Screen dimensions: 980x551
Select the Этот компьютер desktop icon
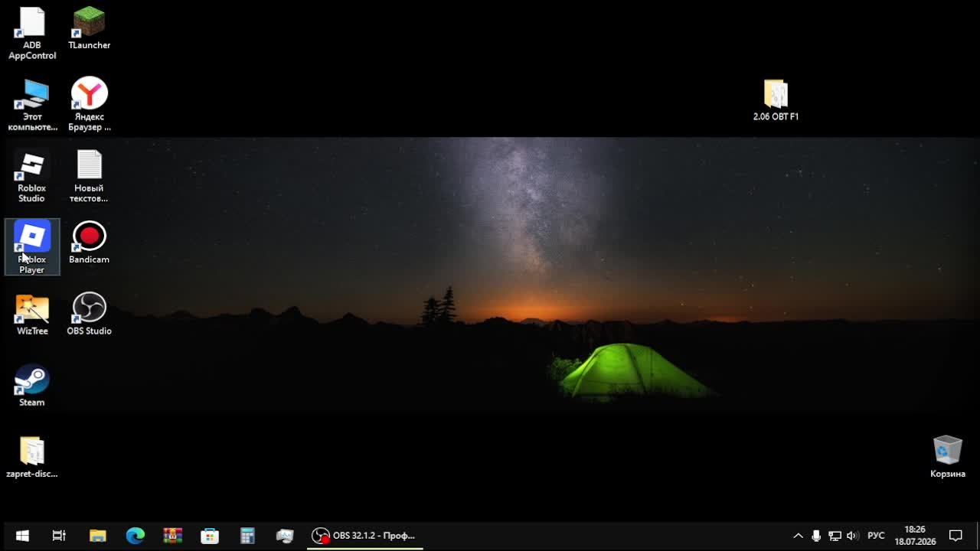(x=32, y=105)
